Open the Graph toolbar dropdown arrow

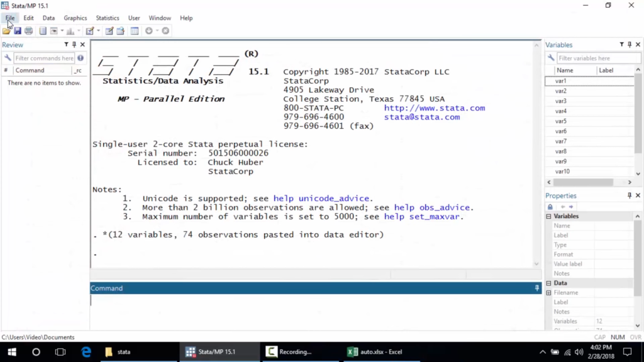pos(79,31)
